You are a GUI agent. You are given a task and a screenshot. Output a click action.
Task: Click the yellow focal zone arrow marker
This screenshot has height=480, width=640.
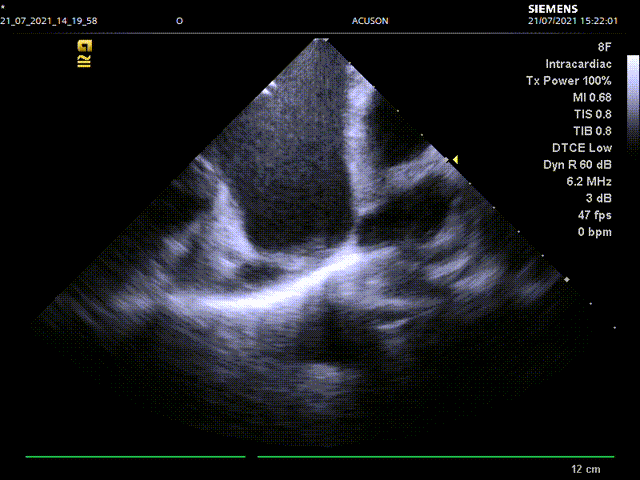(453, 160)
